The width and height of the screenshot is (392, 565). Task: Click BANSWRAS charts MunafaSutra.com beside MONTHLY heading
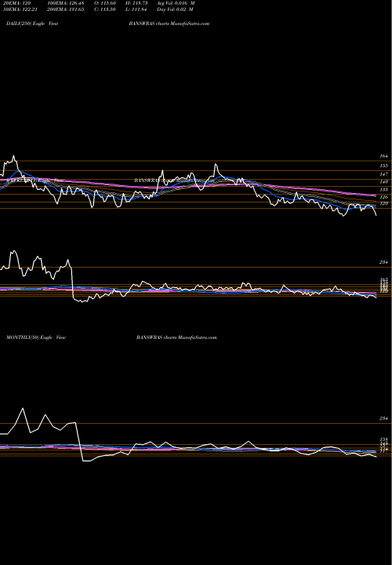176,337
